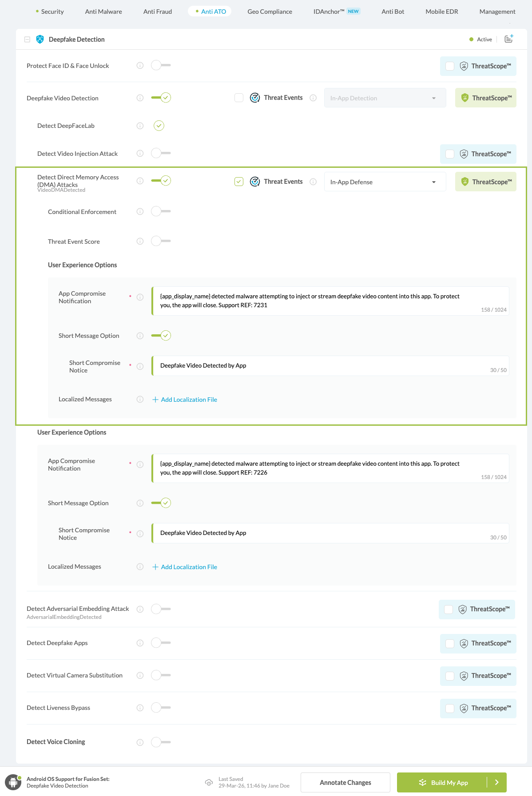Disable Detect Direct Memory Access Attacks toggle
Image resolution: width=532 pixels, height=796 pixels.
point(161,181)
